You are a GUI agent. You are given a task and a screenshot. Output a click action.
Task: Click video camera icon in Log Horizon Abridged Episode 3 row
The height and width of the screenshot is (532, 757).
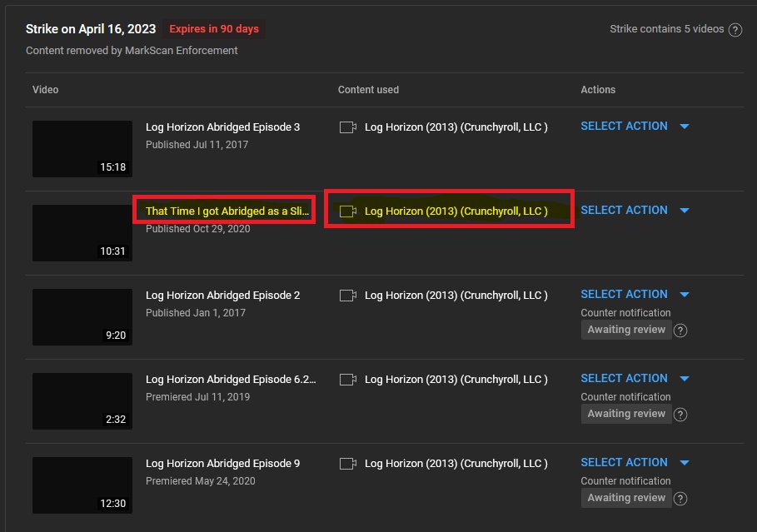pyautogui.click(x=348, y=127)
